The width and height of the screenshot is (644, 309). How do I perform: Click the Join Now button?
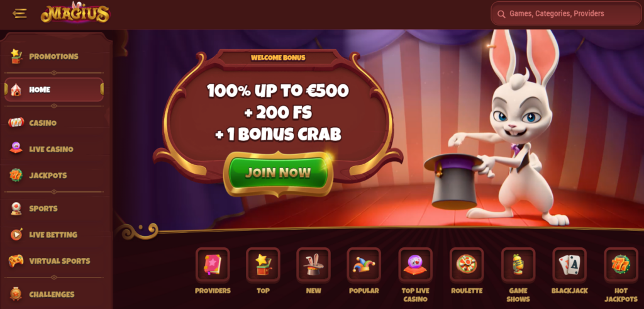(x=278, y=173)
